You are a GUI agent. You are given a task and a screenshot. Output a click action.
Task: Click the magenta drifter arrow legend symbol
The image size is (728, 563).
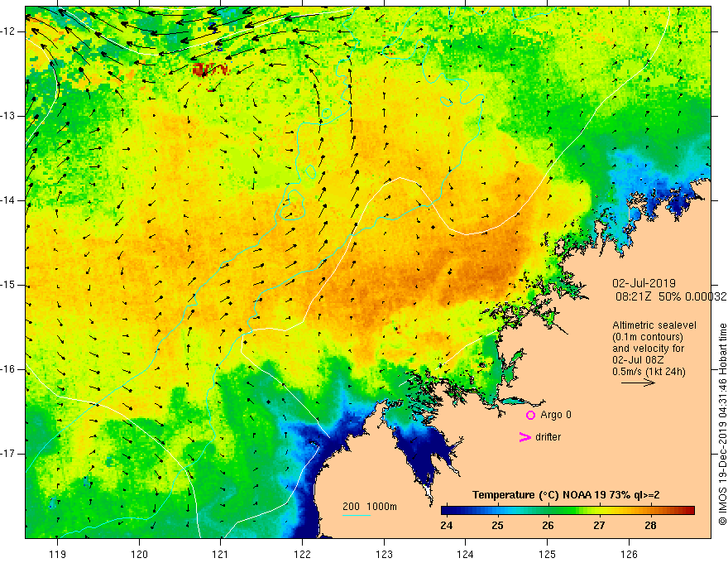[x=525, y=437]
